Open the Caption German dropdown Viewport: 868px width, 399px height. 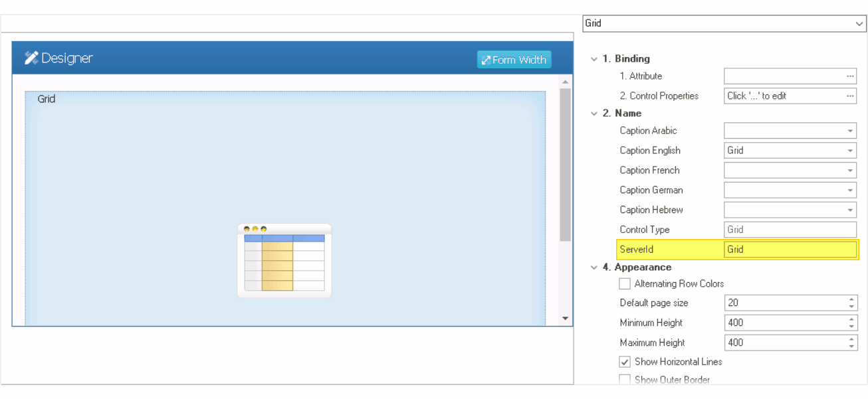(850, 191)
